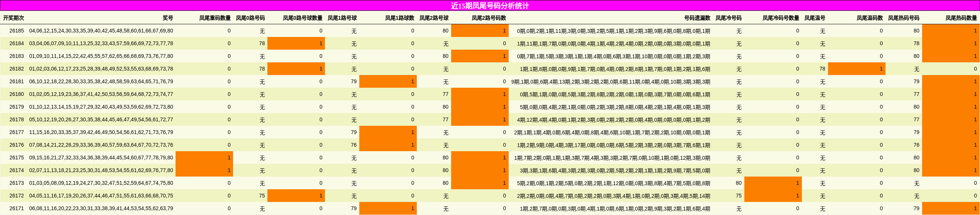
Task: Click orange 凤尾2路号码数 cell in row 26180
Action: [x=480, y=94]
